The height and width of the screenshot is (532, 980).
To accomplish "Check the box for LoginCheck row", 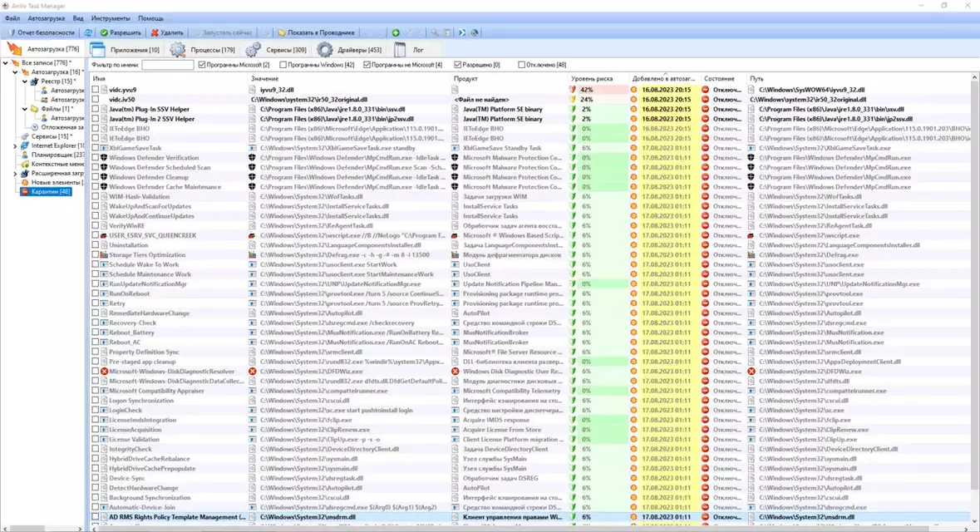I will 95,410.
